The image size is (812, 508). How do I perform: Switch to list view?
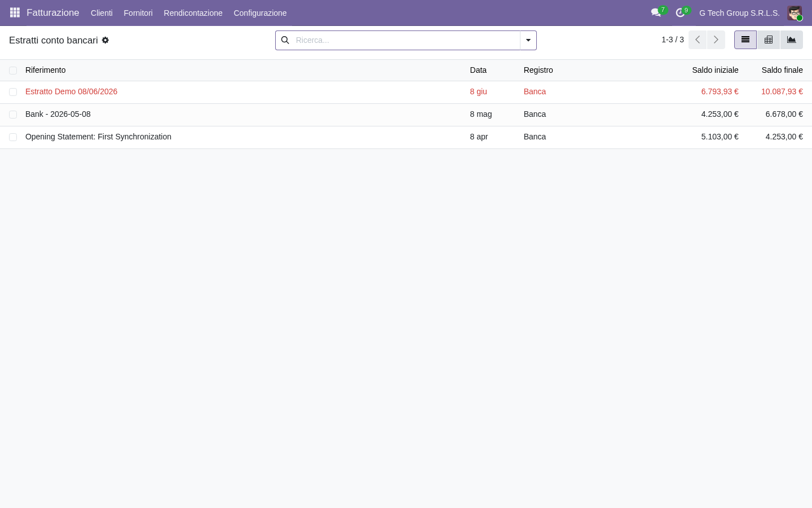tap(745, 40)
